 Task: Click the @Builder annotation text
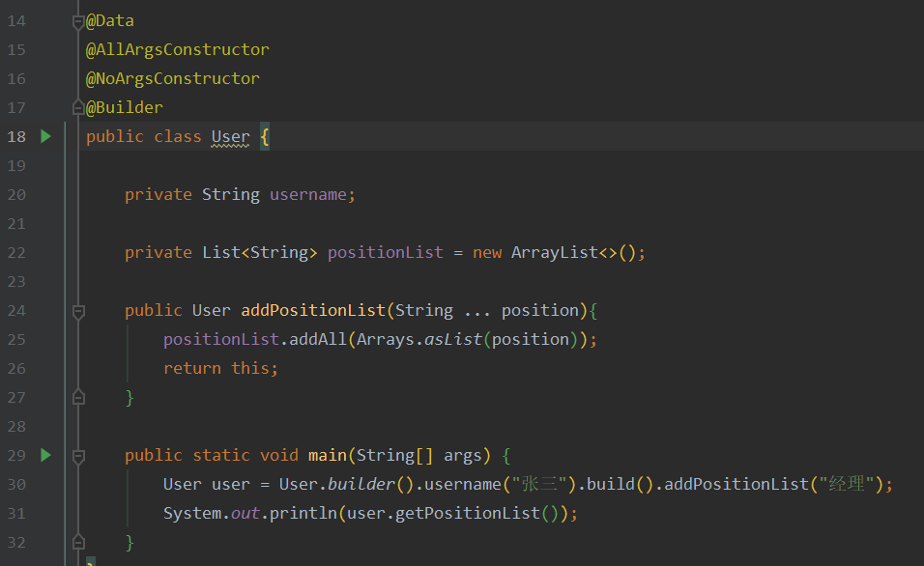point(125,108)
